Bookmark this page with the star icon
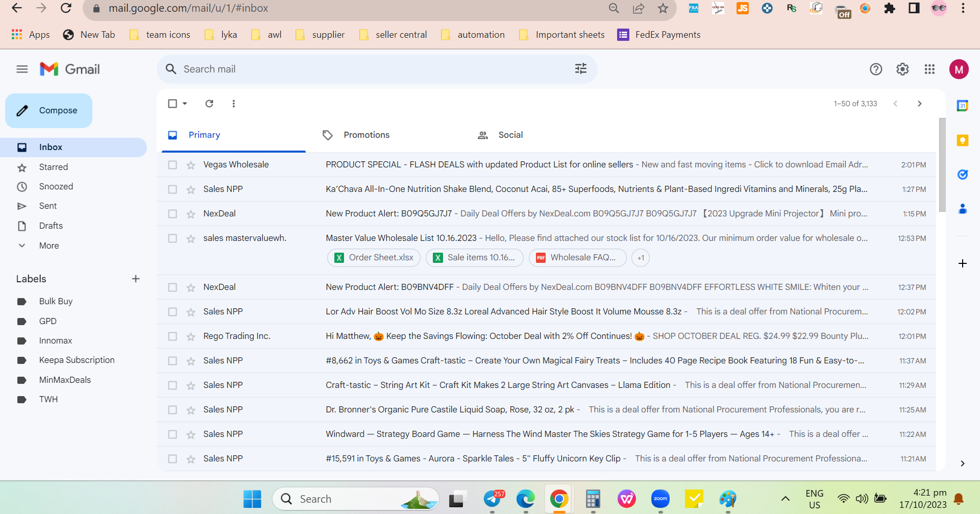980x514 pixels. [663, 8]
